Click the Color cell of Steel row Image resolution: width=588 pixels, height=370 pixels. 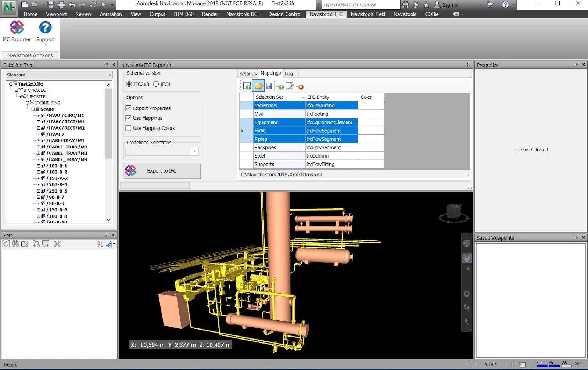click(371, 156)
